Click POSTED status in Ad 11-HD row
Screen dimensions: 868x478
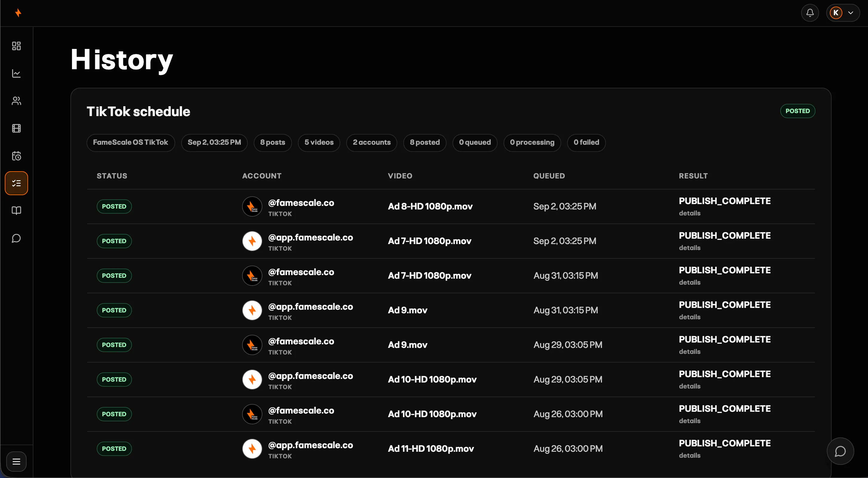tap(114, 449)
